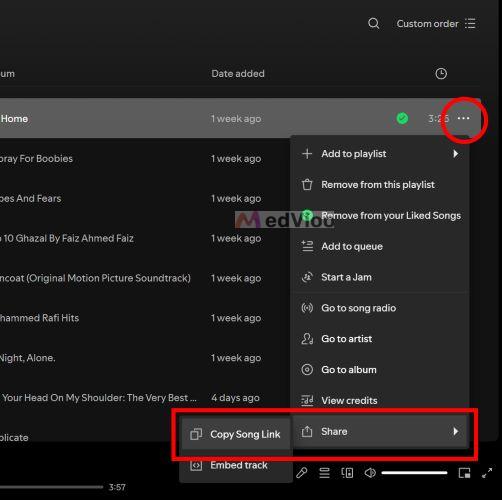Enter full screen with the expand icon
Viewport: 502px width, 500px height.
coord(487,473)
